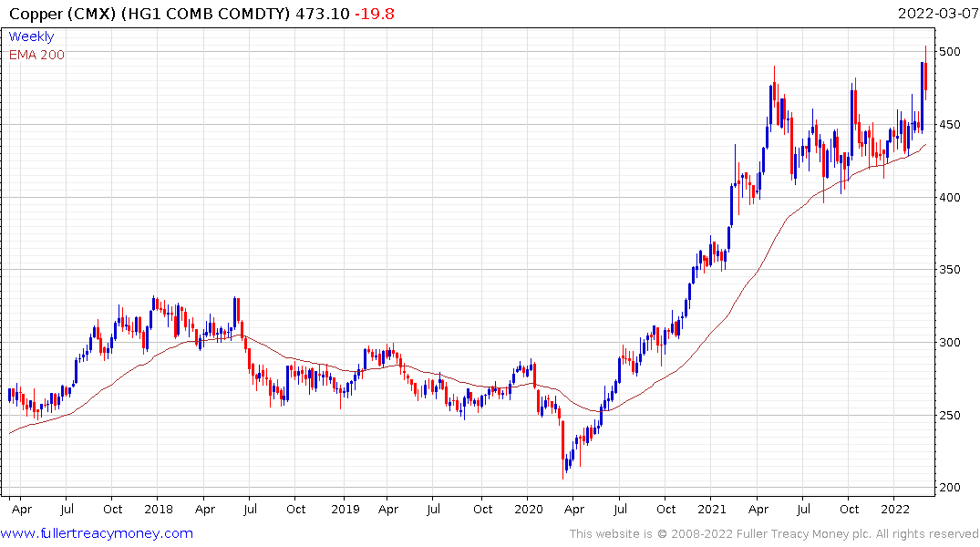Click the chart date 2022-03-07

pos(937,14)
